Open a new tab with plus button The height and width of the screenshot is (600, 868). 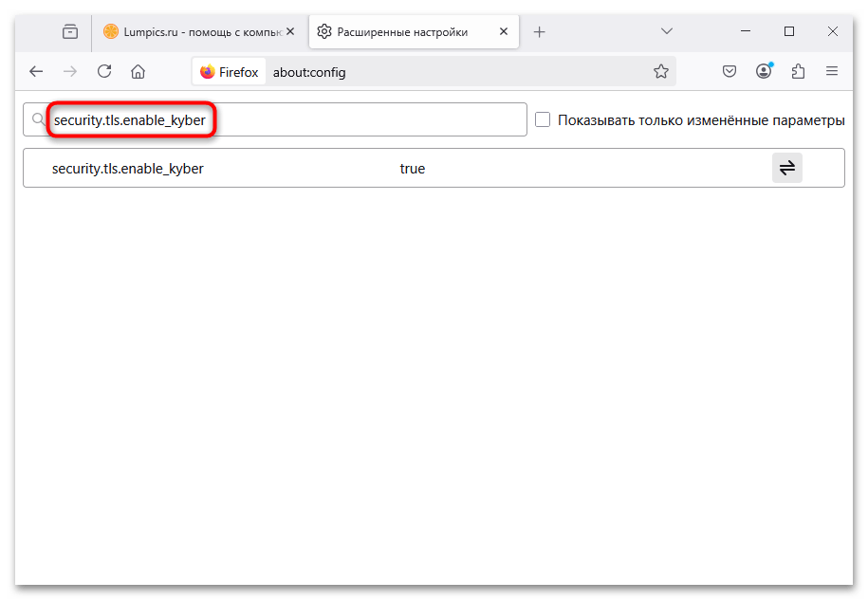pos(539,32)
